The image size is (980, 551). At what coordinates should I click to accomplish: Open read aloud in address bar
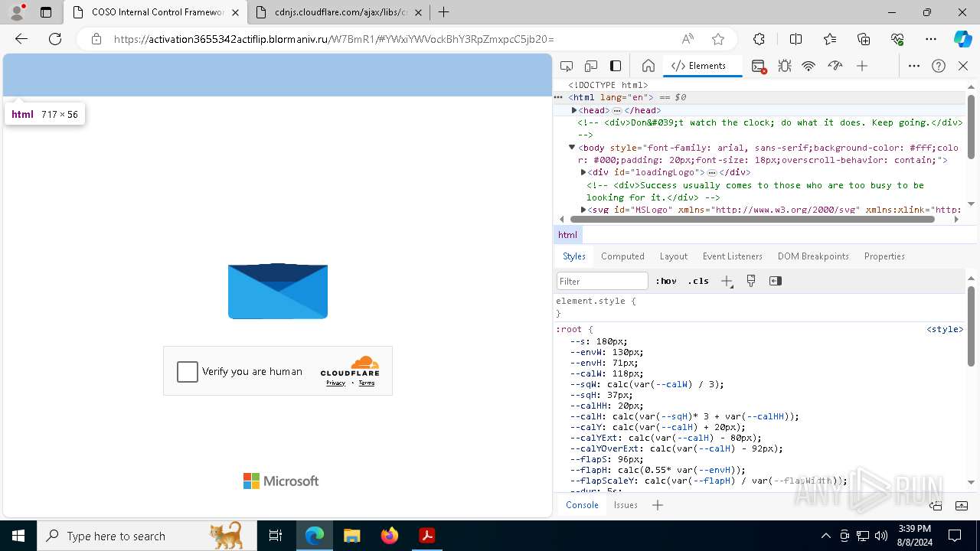coord(688,39)
